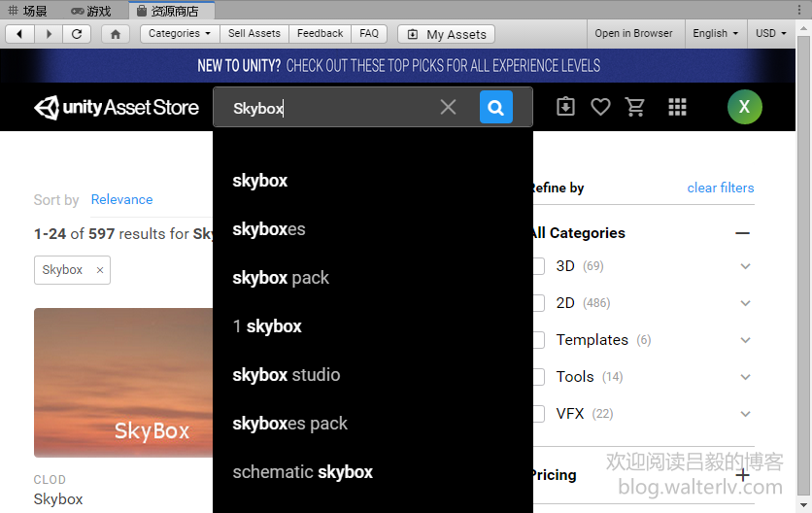This screenshot has width=812, height=513.
Task: Reload the asset store page
Action: [77, 34]
